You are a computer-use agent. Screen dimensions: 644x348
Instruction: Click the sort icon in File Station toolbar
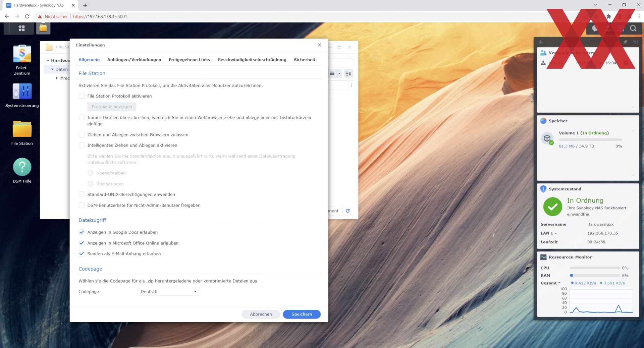pos(348,73)
